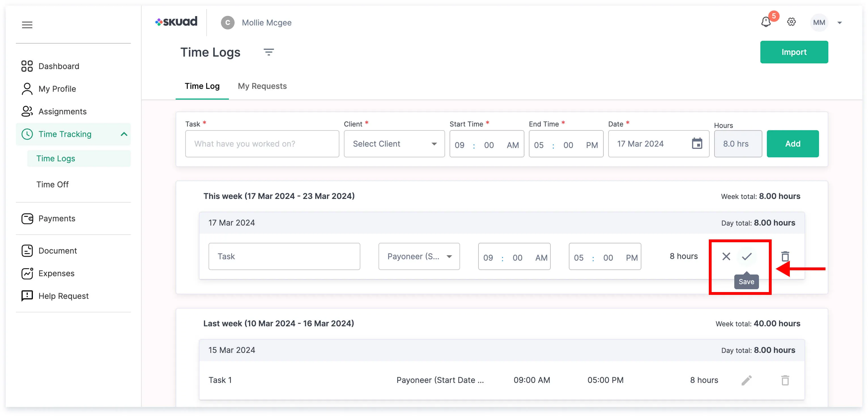Click the Payments wallet icon
The image size is (868, 416).
pyautogui.click(x=27, y=219)
